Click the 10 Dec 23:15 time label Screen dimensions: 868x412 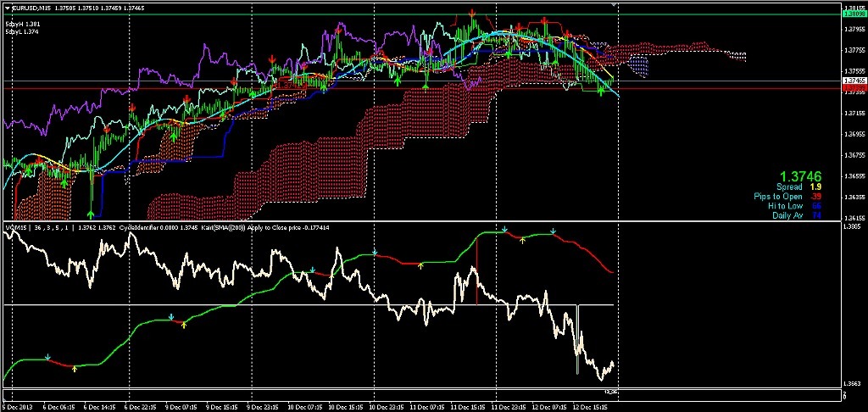click(387, 407)
